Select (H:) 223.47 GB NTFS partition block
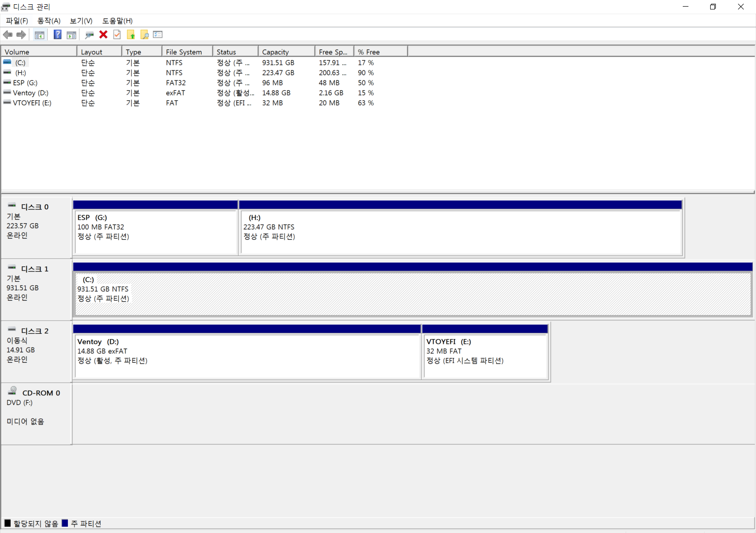756x533 pixels. click(461, 228)
